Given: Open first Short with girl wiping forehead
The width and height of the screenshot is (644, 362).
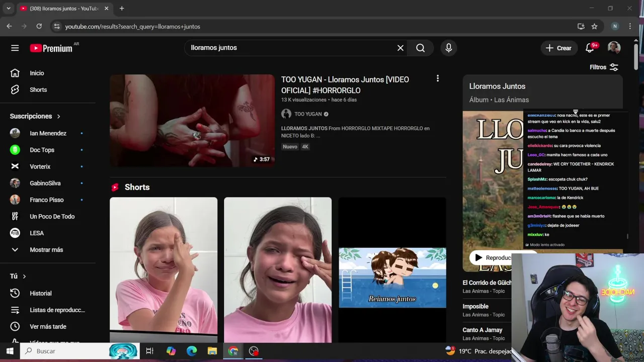Looking at the screenshot, I should coord(164,269).
